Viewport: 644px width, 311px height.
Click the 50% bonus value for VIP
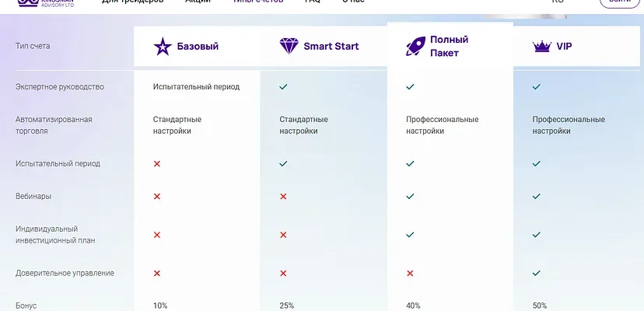coord(540,306)
